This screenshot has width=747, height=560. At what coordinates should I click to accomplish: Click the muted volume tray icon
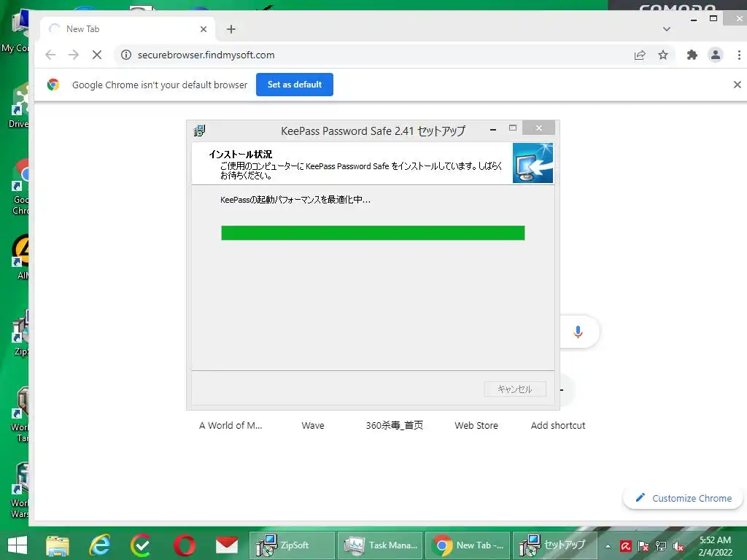(678, 546)
